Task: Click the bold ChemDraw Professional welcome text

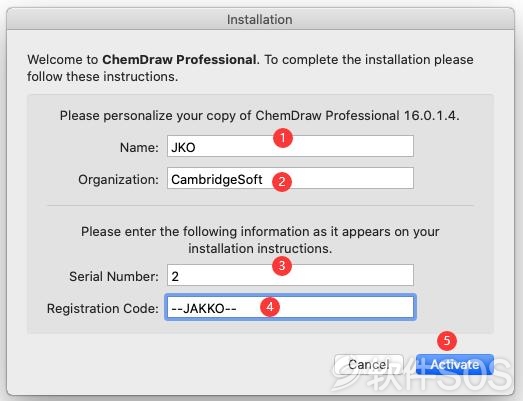Action: point(179,59)
